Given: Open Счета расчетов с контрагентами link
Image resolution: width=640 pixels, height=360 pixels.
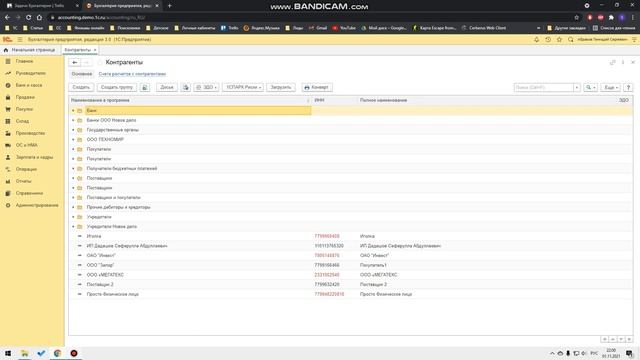Looking at the screenshot, I should [x=132, y=74].
